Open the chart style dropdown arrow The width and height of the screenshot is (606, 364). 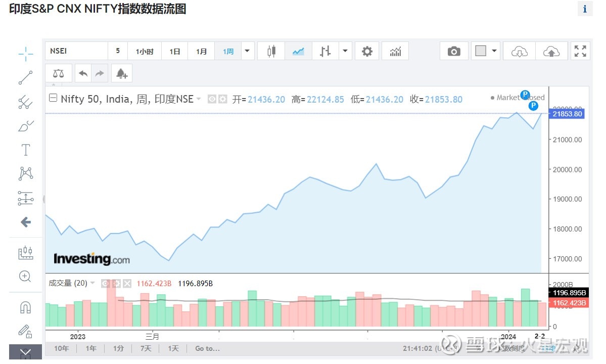point(345,51)
